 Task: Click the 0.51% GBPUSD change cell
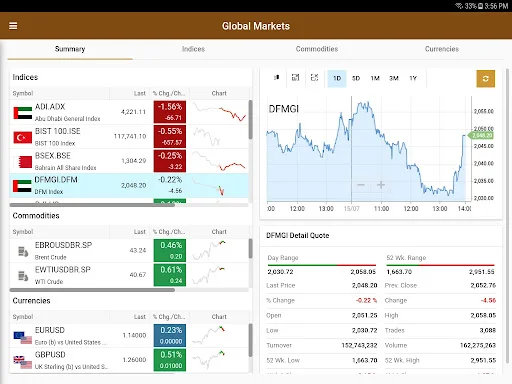coord(170,361)
